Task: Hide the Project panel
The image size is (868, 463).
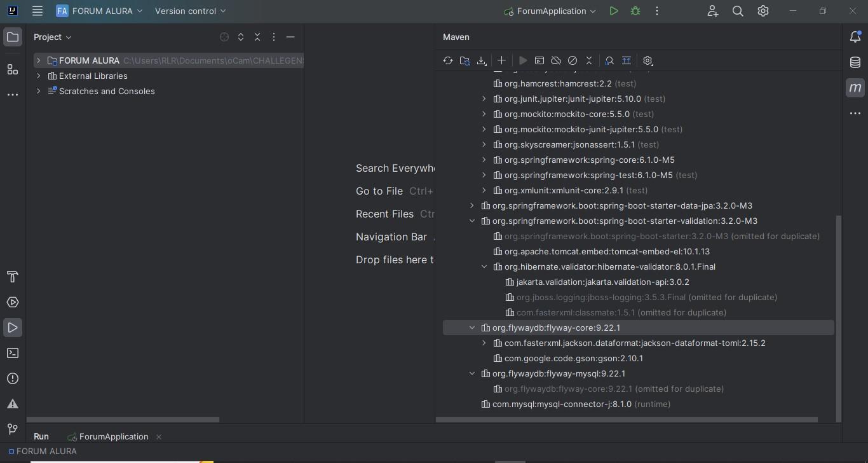Action: coord(290,37)
